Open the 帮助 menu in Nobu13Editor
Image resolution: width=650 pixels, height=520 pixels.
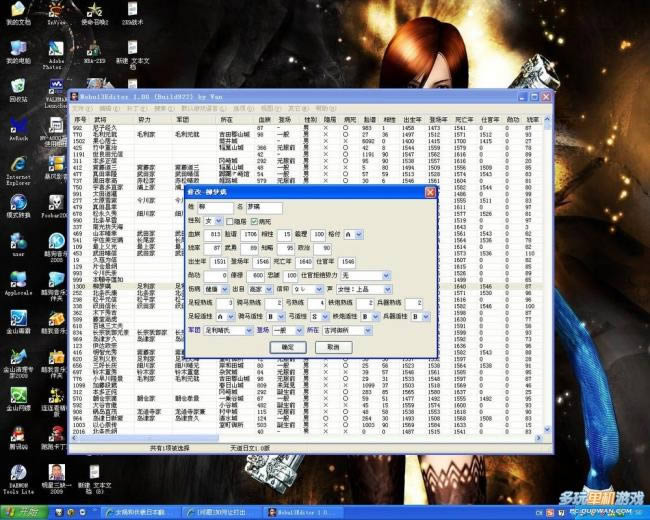325,109
